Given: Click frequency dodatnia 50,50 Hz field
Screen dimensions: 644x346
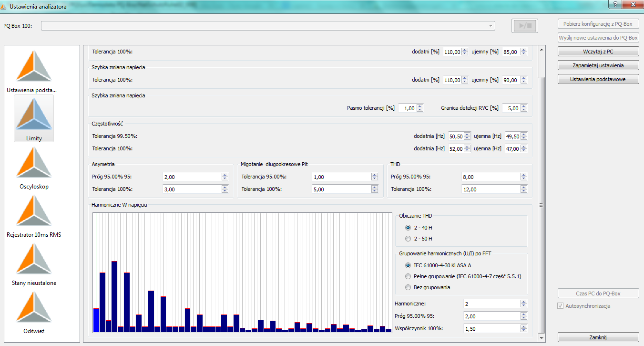Looking at the screenshot, I should click(456, 136).
